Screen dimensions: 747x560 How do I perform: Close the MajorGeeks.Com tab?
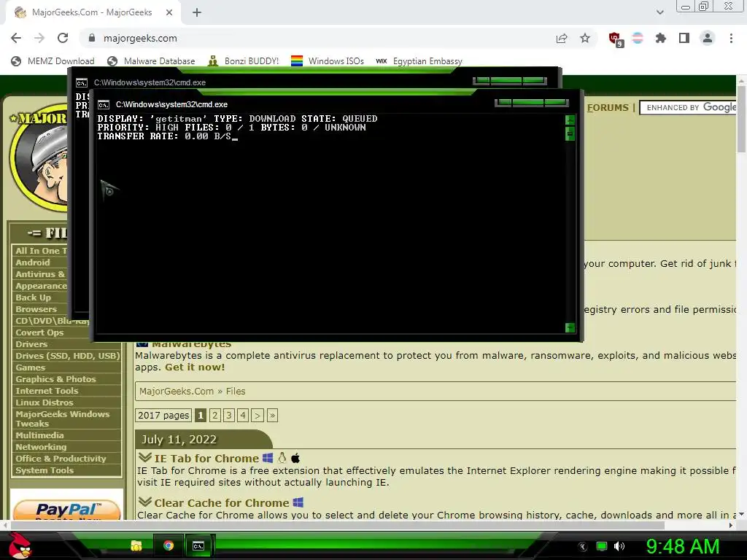point(169,13)
